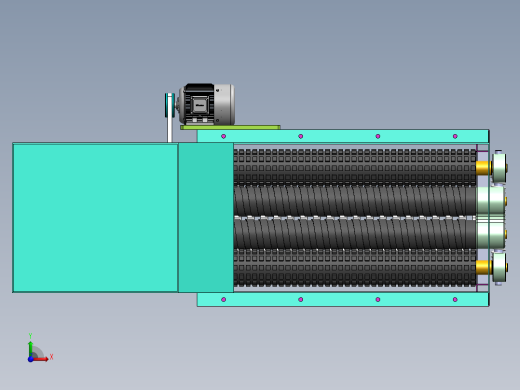Viewport: 520px width, 390px height.
Task: Click the red X axis of triad
Action: (x=41, y=359)
